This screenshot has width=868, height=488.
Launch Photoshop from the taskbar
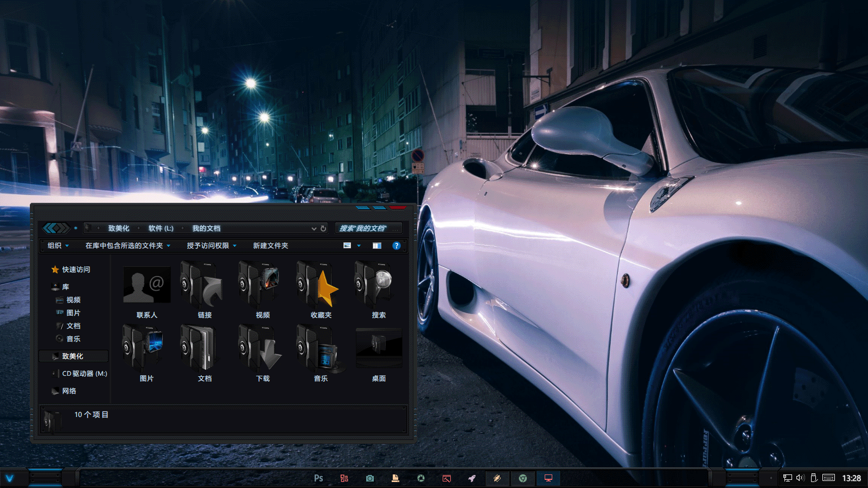pos(318,478)
